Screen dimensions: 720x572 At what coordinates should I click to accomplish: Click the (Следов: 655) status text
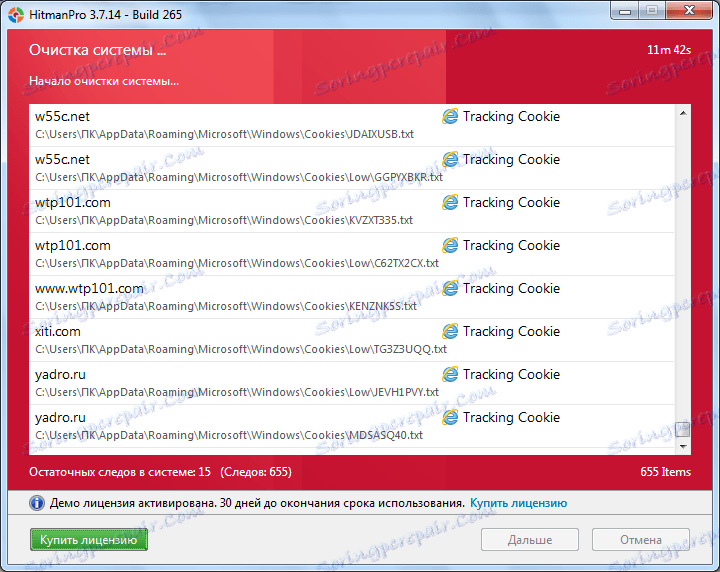coord(256,472)
